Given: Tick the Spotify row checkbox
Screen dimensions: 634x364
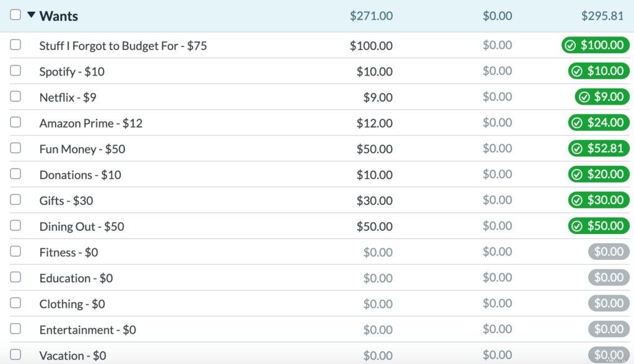Looking at the screenshot, I should [15, 71].
